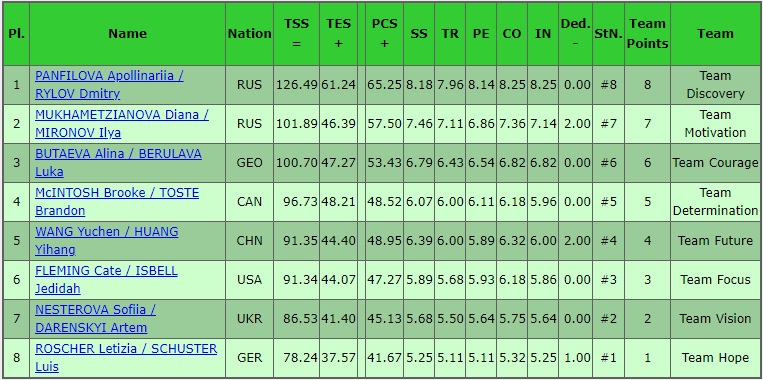The image size is (763, 380).
Task: Click the Team Points column header
Action: pyautogui.click(x=647, y=34)
